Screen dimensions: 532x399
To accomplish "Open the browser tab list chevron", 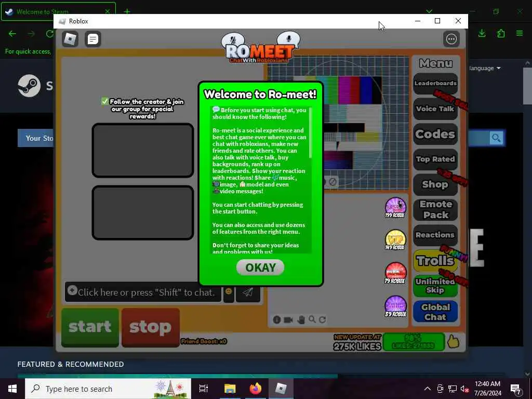I will click(x=429, y=11).
